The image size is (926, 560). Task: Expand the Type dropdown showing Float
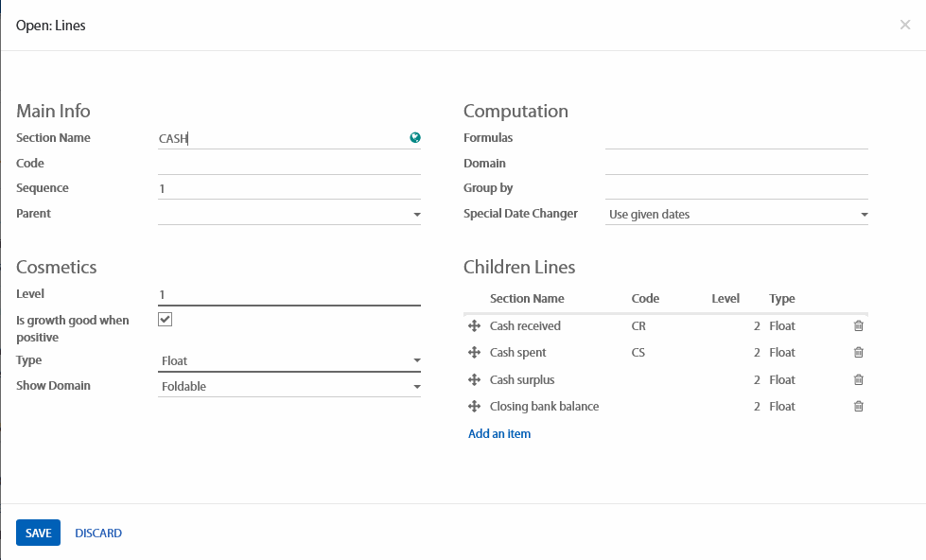[x=288, y=361]
